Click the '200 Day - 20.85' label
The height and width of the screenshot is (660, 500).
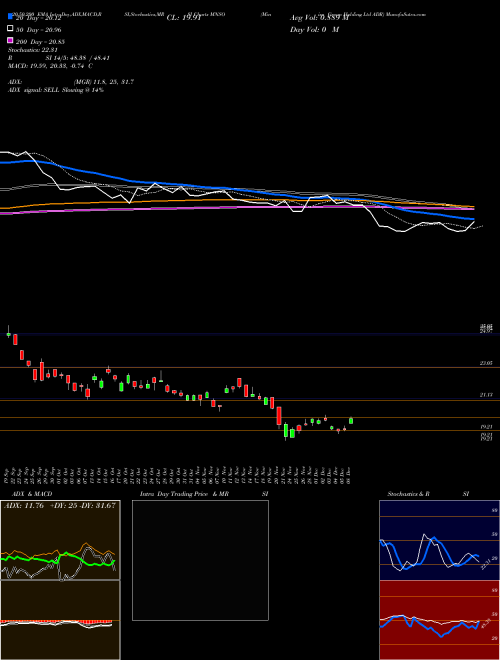pos(40,42)
